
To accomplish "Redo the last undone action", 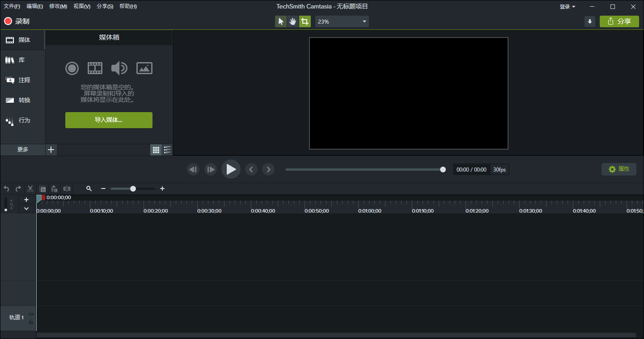I will (x=18, y=189).
